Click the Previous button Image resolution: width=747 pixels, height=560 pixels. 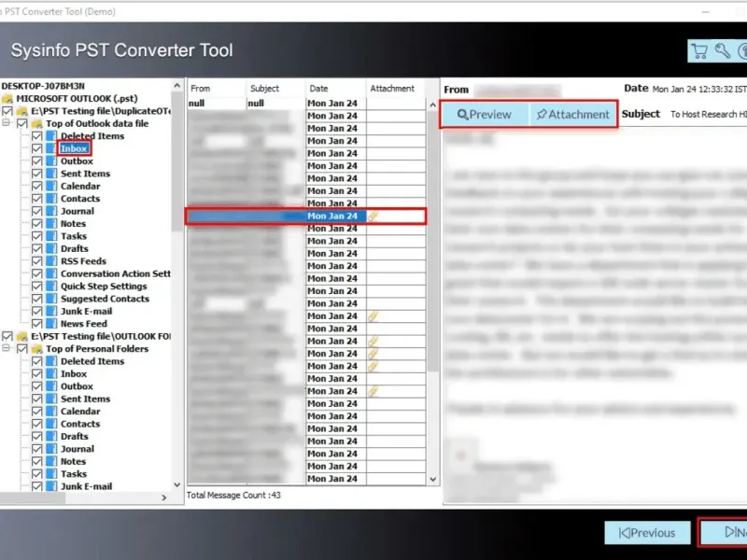point(647,533)
